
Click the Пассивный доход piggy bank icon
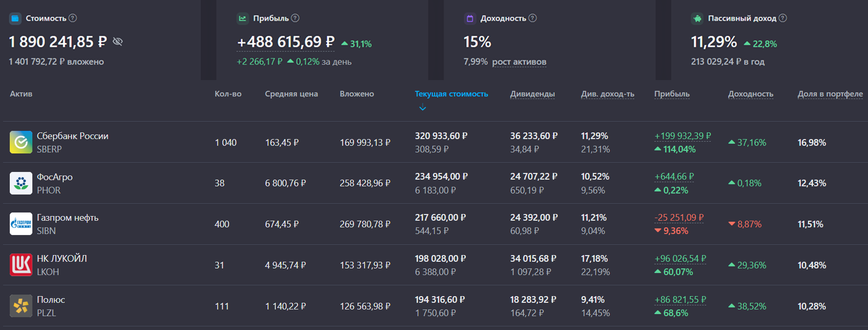(697, 18)
